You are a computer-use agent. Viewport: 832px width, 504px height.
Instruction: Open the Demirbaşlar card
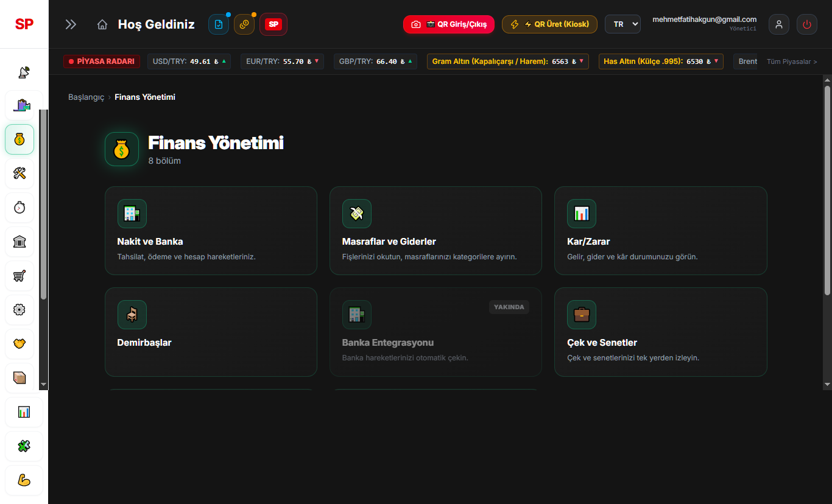click(211, 332)
